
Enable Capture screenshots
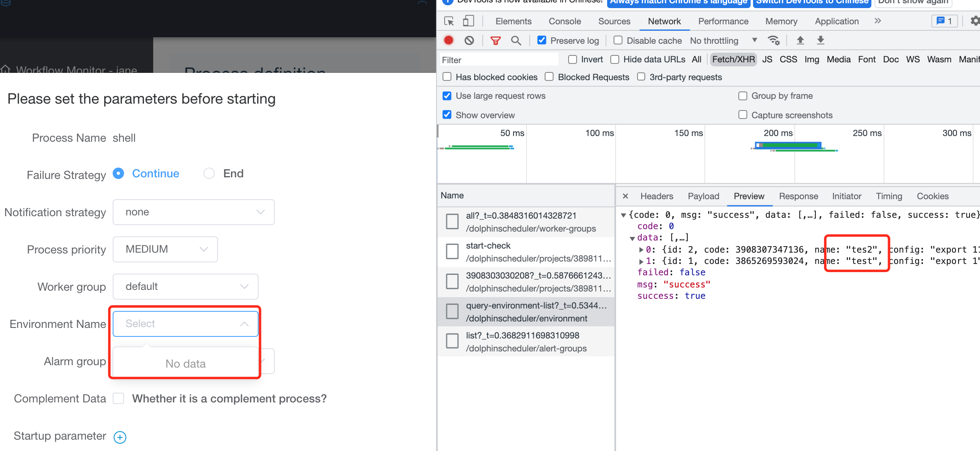[743, 115]
